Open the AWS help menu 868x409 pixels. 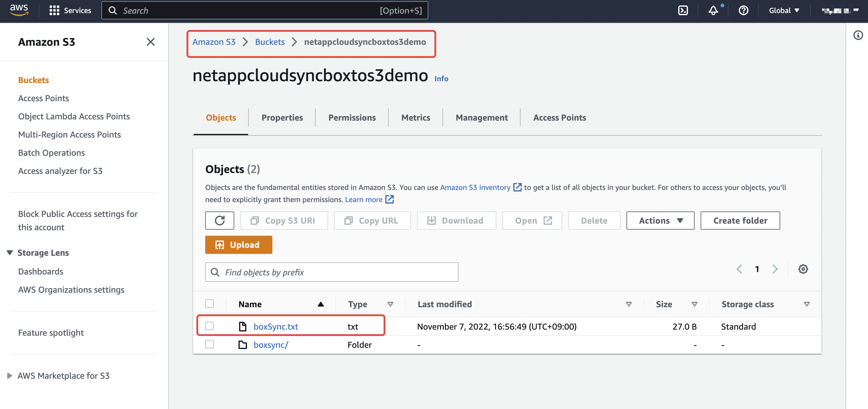point(743,11)
